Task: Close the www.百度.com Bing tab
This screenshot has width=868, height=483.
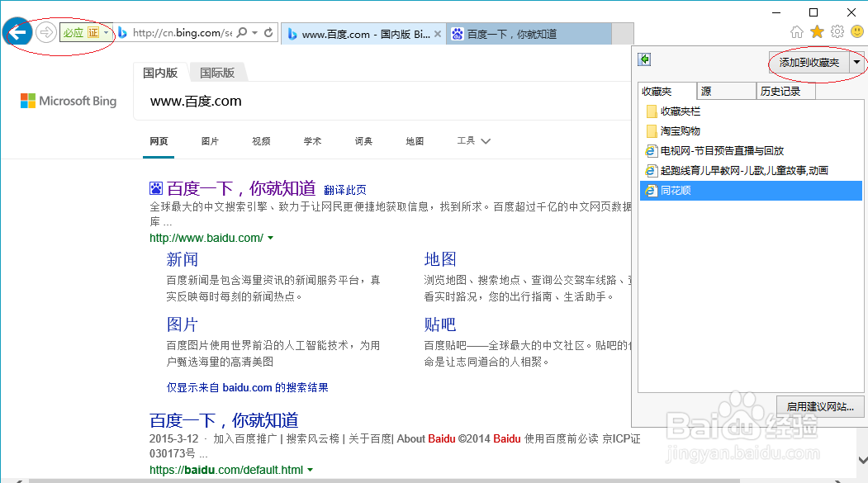Action: pyautogui.click(x=438, y=34)
